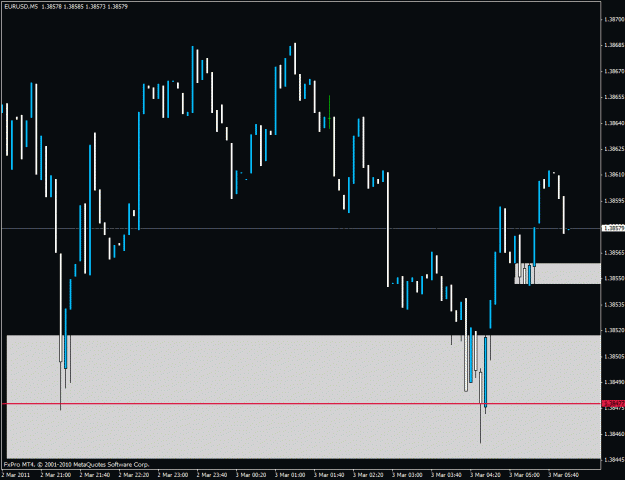Click the 1.38670 price axis label
Viewport: 625px width, 480px height.
pyautogui.click(x=614, y=71)
